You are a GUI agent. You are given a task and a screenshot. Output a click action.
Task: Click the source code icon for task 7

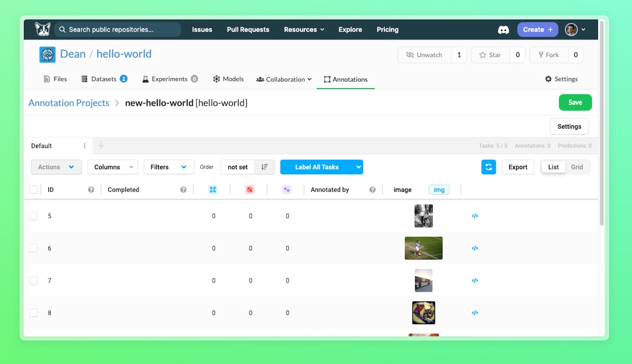point(475,280)
